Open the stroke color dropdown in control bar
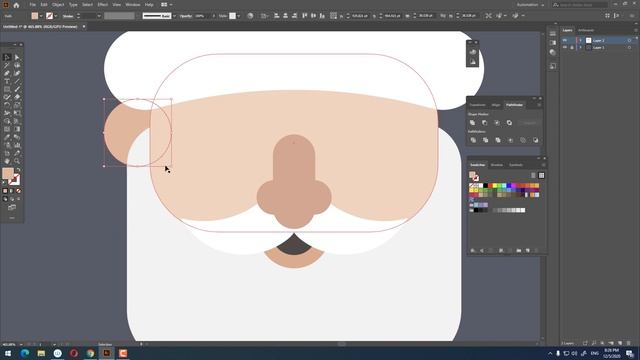The width and height of the screenshot is (640, 360). pyautogui.click(x=56, y=16)
